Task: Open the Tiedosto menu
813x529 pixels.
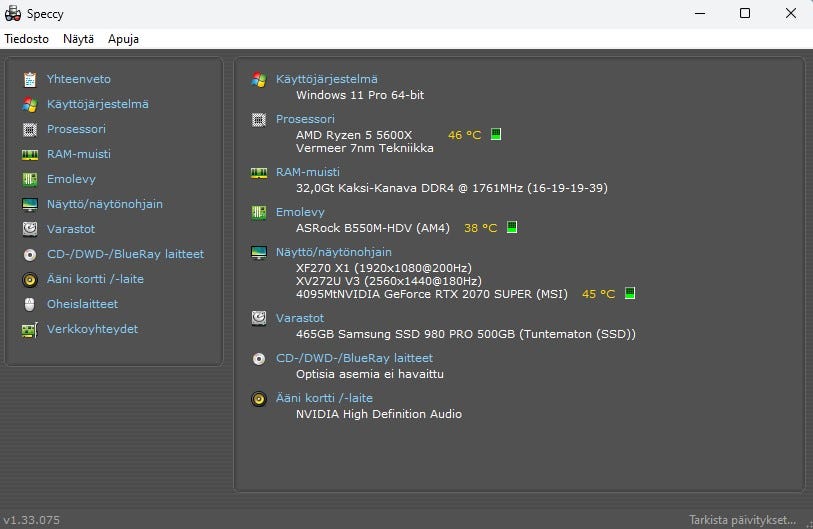Action: 26,39
